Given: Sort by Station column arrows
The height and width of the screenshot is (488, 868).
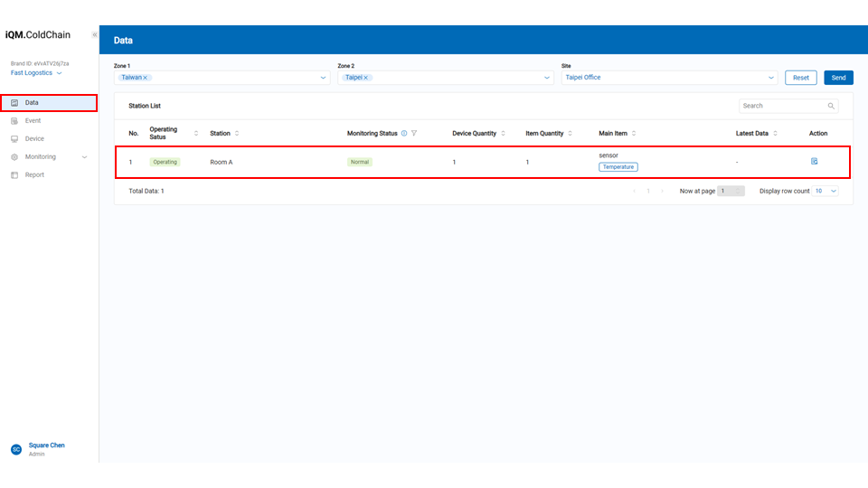Looking at the screenshot, I should click(237, 134).
